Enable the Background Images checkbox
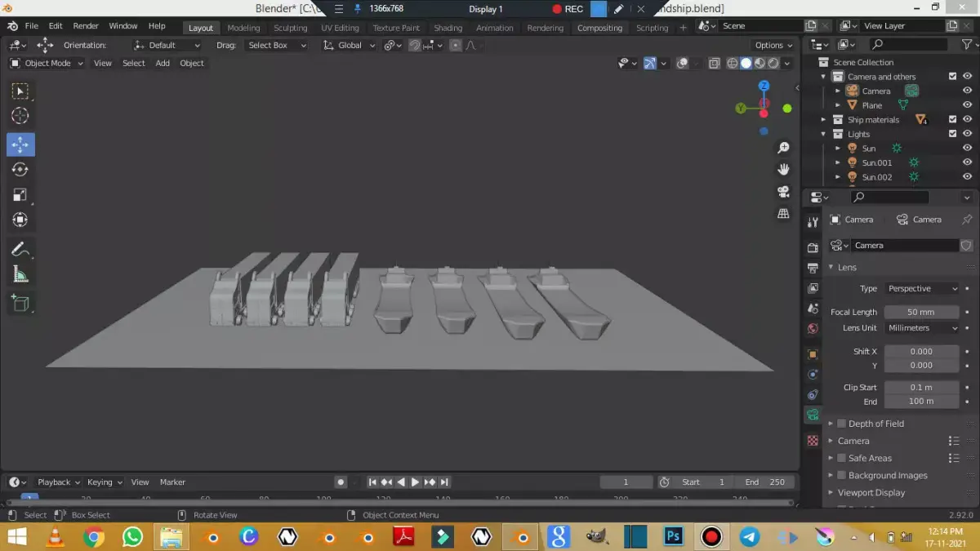The width and height of the screenshot is (980, 551). pos(842,475)
